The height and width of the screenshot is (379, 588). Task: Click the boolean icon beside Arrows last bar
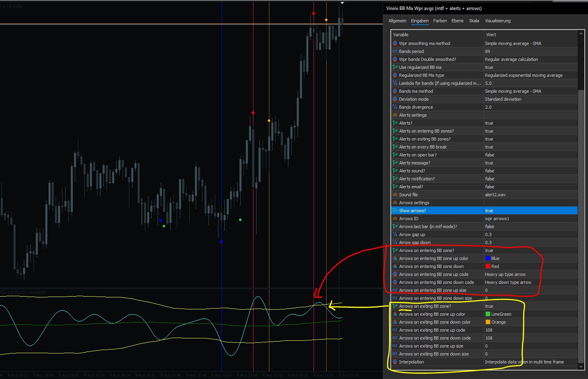[395, 227]
